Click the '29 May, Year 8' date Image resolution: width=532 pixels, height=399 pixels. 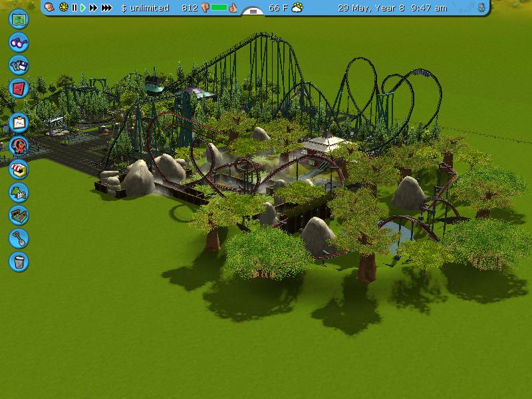point(371,8)
